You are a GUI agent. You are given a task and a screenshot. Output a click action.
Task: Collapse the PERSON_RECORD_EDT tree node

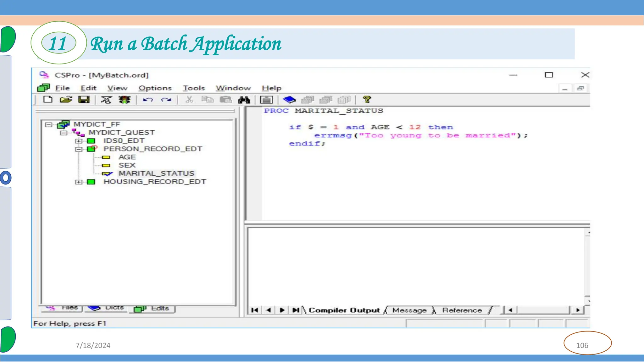coord(79,149)
